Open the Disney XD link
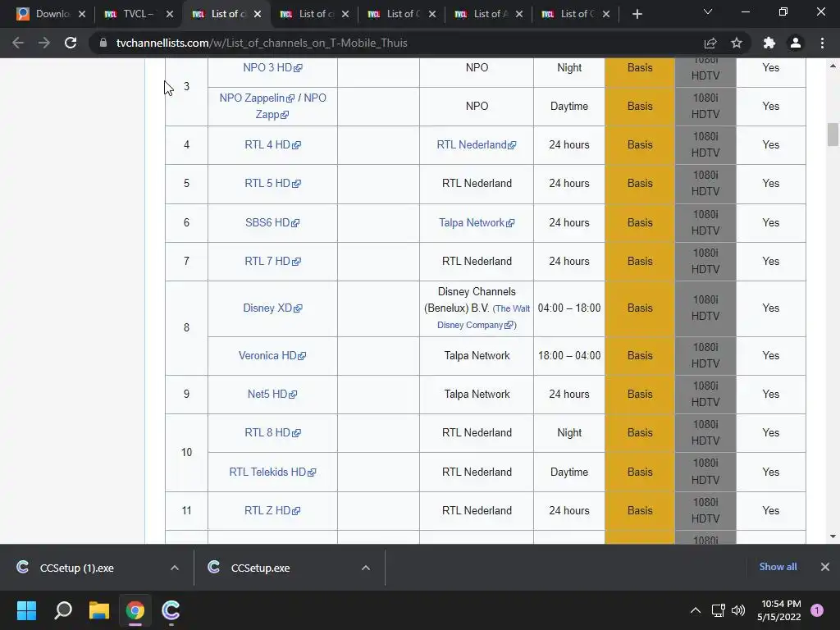Image resolution: width=840 pixels, height=630 pixels. tap(272, 308)
